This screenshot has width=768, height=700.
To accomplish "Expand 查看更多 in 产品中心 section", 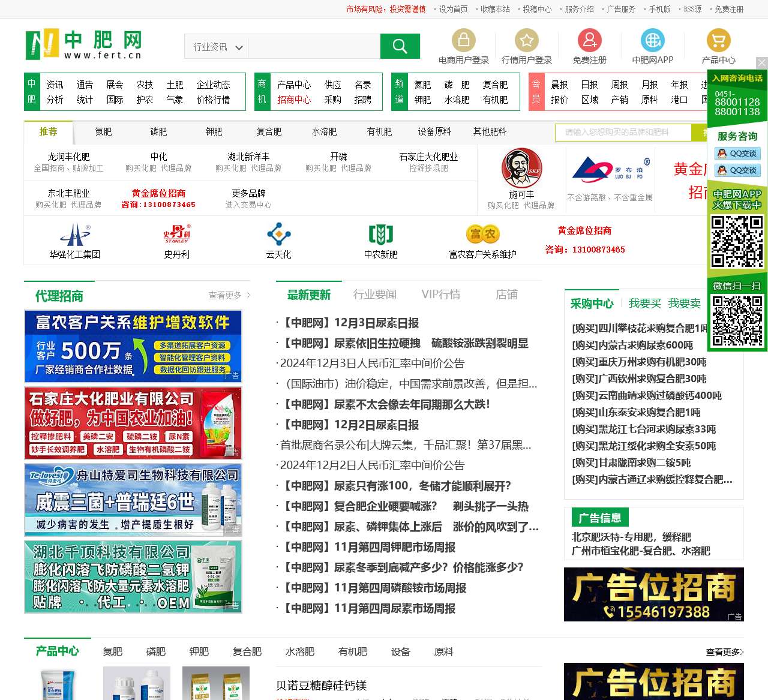I will pos(725,652).
